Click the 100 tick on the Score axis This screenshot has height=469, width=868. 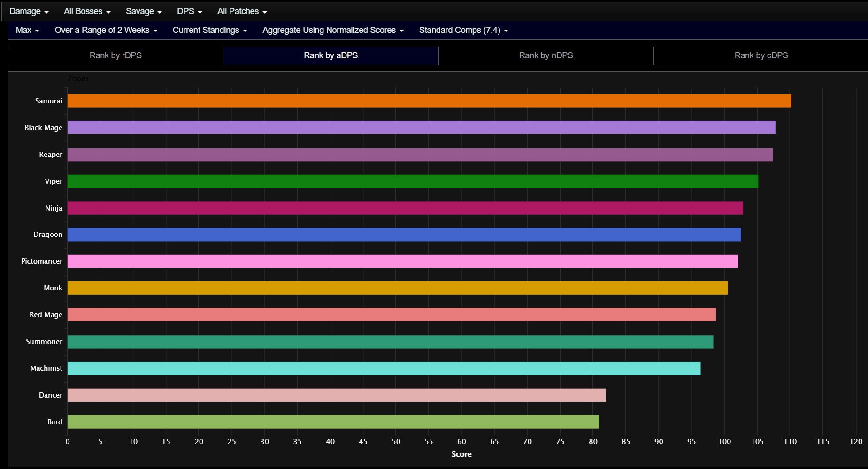(x=724, y=442)
